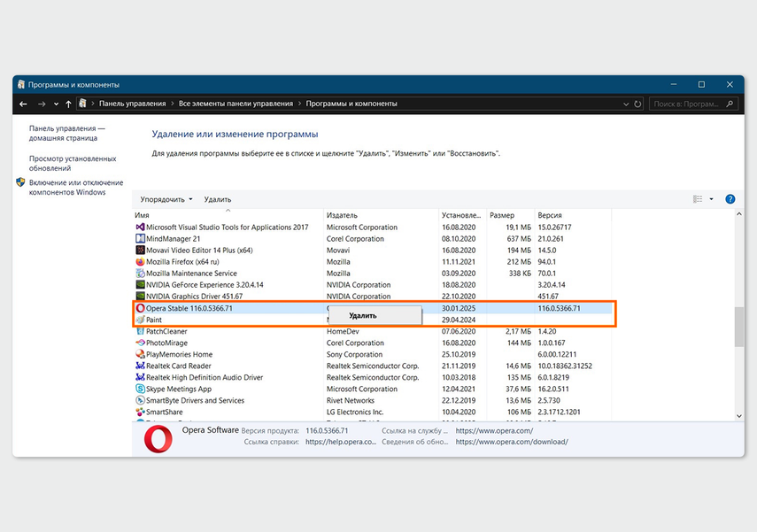Click the Skype Meetings App icon

pos(140,389)
